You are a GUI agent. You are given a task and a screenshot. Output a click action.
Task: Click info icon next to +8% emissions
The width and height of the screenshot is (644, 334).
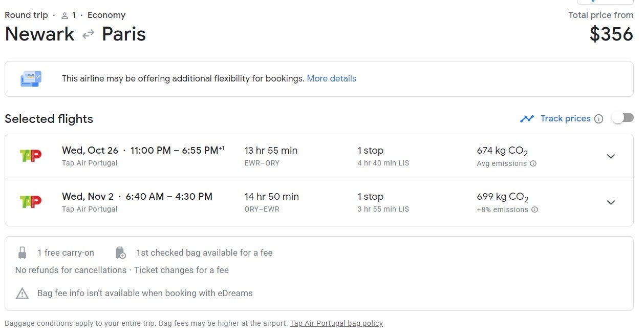pos(534,210)
